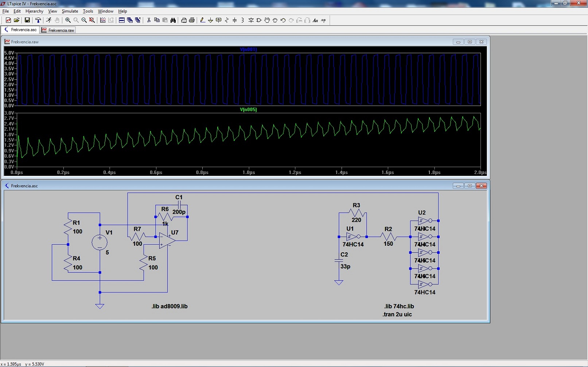The image size is (588, 367).
Task: Click the V(n005) trace label
Action: tap(248, 110)
